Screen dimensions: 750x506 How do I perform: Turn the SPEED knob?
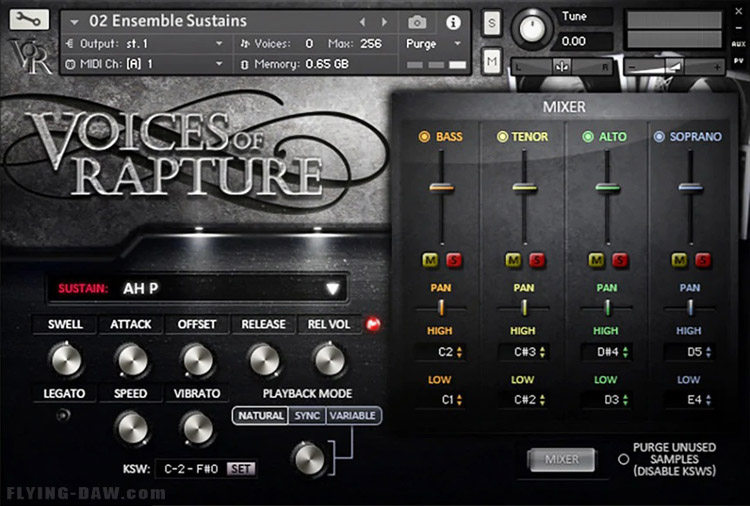132,428
